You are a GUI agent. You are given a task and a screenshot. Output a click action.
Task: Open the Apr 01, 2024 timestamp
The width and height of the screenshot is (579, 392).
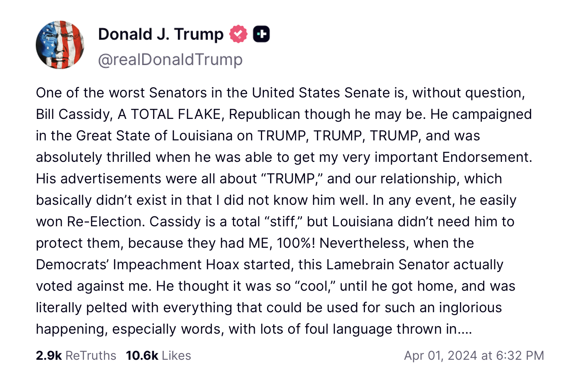(x=474, y=356)
